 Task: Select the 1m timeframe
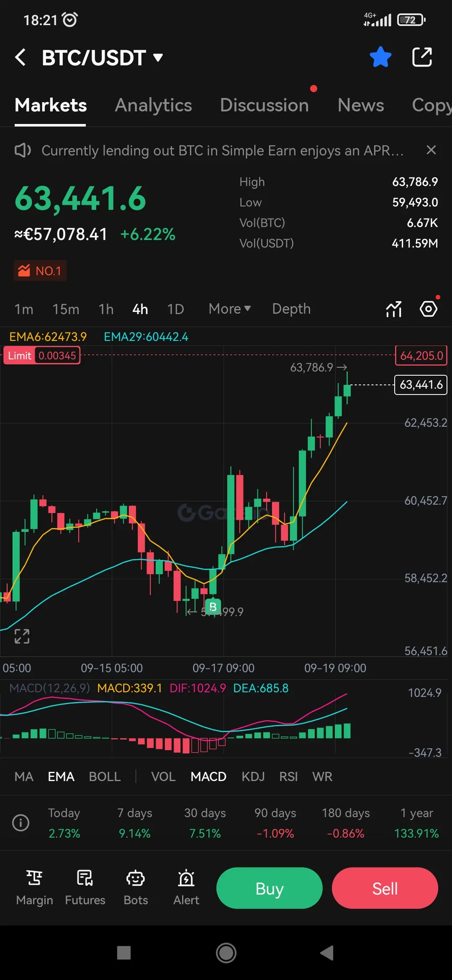[24, 309]
